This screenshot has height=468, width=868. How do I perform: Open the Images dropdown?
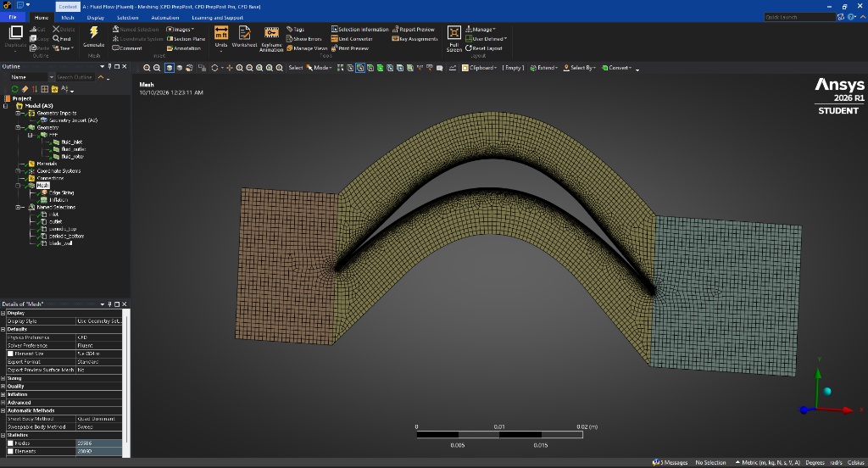pos(181,30)
